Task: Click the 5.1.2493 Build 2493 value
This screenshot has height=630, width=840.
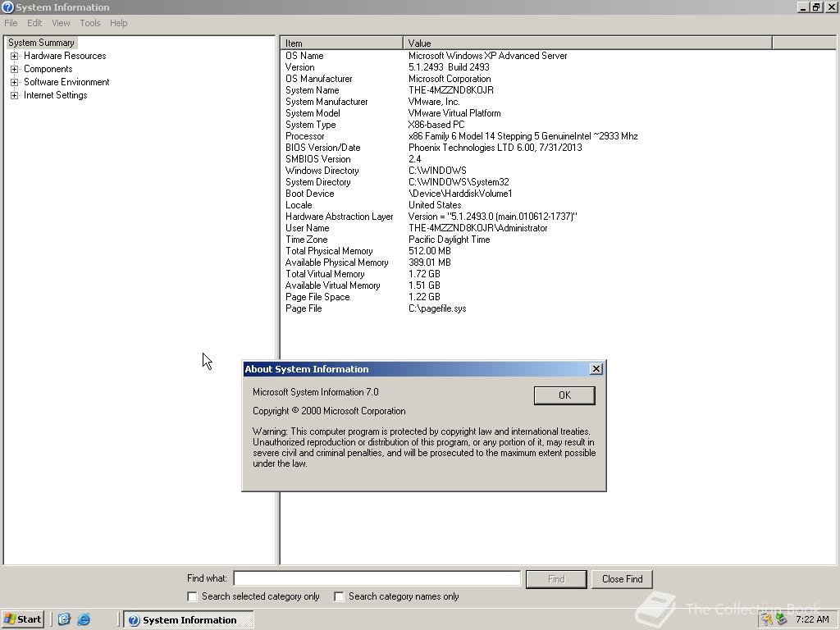Action: pyautogui.click(x=449, y=67)
